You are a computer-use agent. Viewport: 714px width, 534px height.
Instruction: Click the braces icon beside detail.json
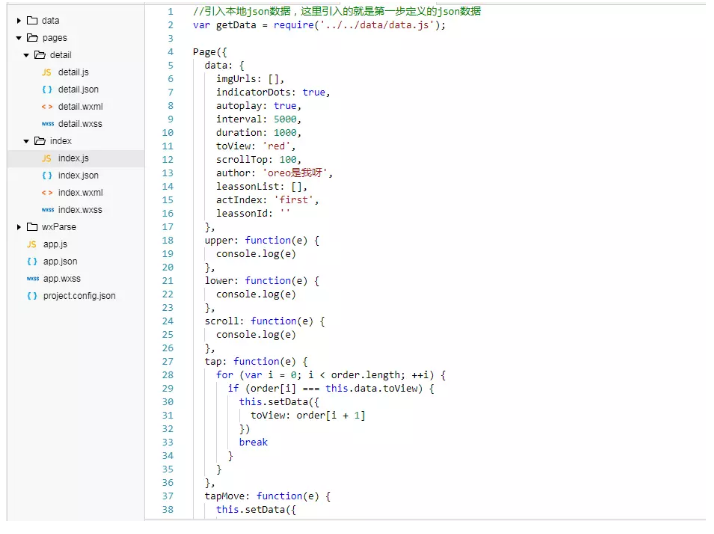click(47, 90)
